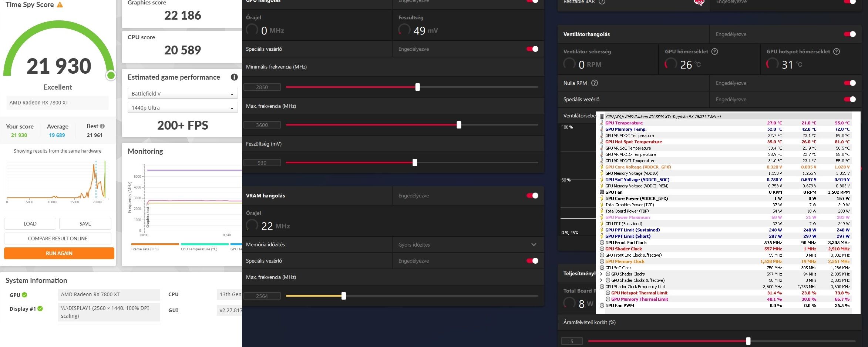Screen dimensions: 868x347
Task: Open the Battlefield V game dropdown
Action: (x=182, y=94)
